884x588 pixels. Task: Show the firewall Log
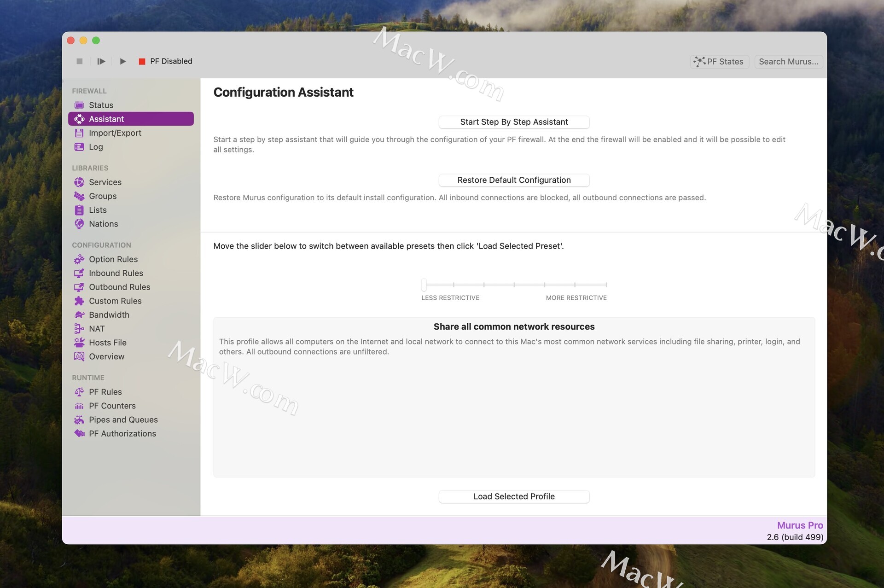pyautogui.click(x=96, y=147)
